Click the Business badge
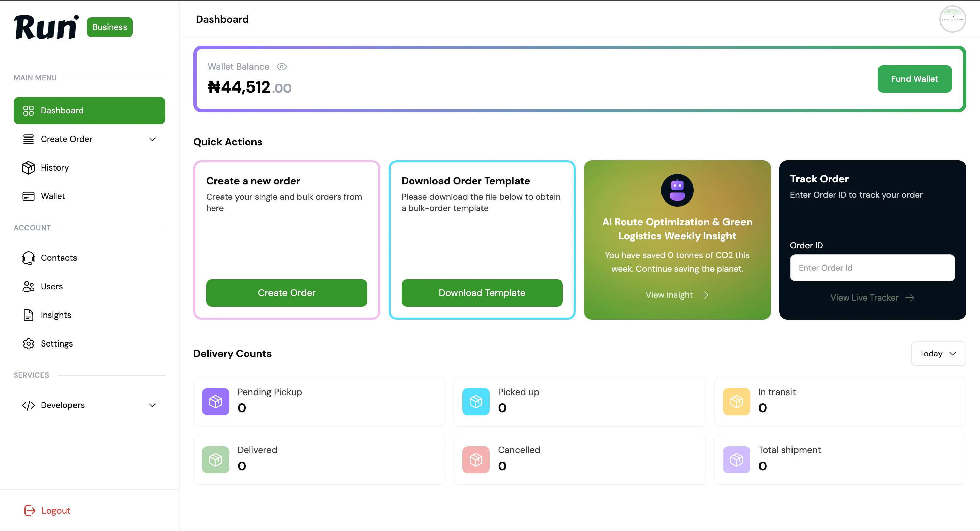 pyautogui.click(x=110, y=27)
